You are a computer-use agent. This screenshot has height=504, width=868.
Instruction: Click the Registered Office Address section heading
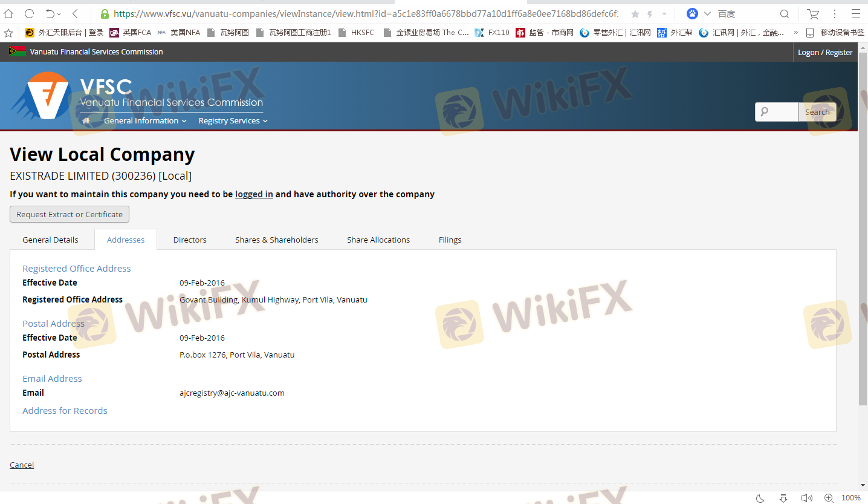pos(77,269)
